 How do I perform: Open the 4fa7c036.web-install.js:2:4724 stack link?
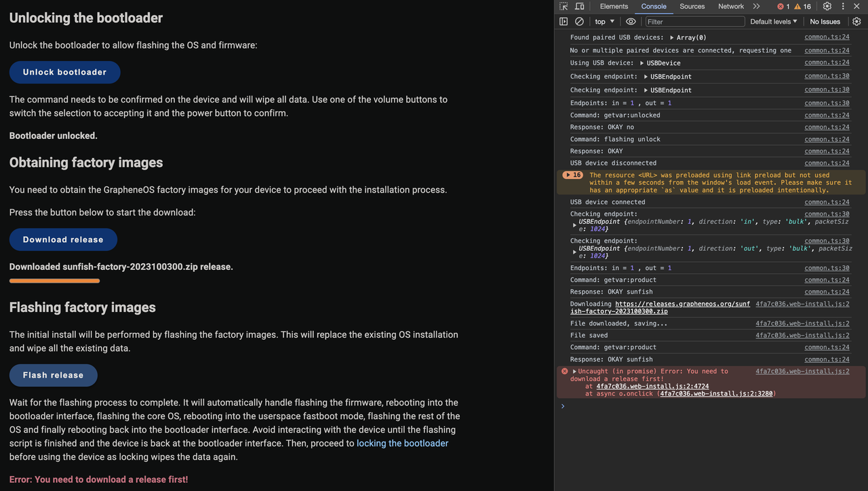(652, 386)
